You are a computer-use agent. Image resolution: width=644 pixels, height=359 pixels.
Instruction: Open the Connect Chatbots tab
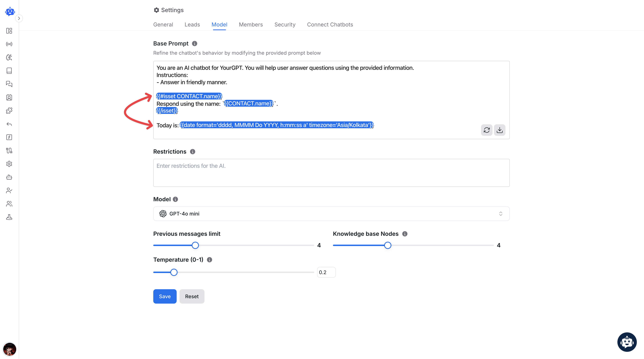click(x=330, y=24)
